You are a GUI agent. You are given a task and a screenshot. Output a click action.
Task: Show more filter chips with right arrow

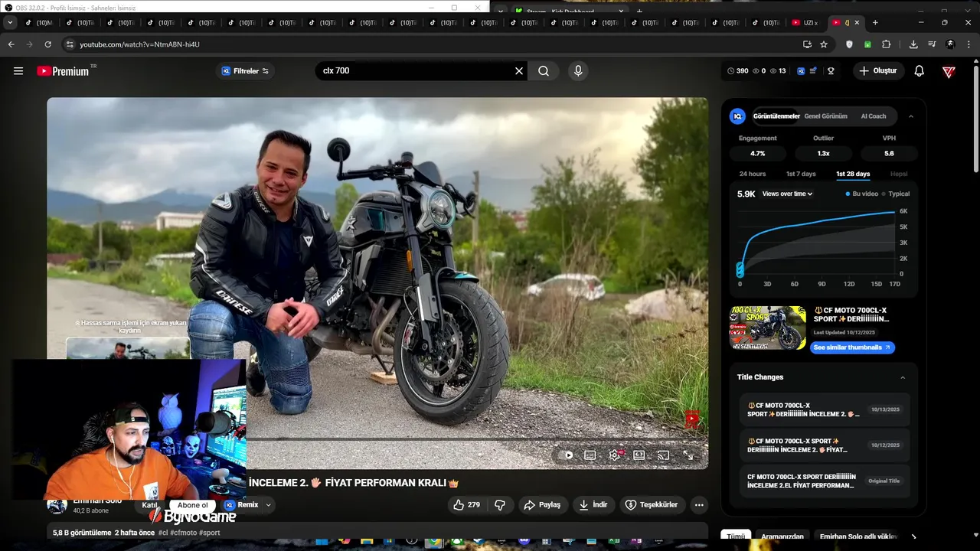click(913, 536)
